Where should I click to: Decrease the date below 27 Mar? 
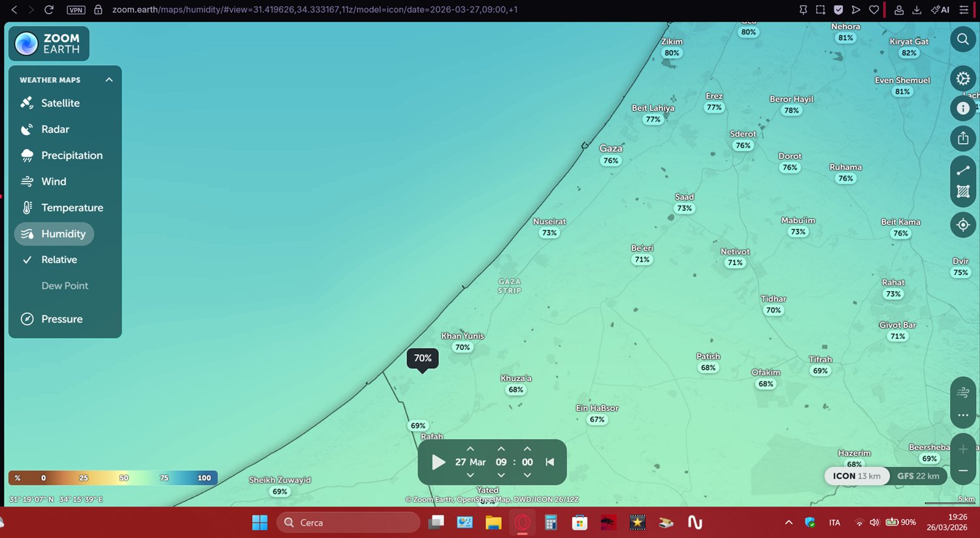(x=470, y=475)
